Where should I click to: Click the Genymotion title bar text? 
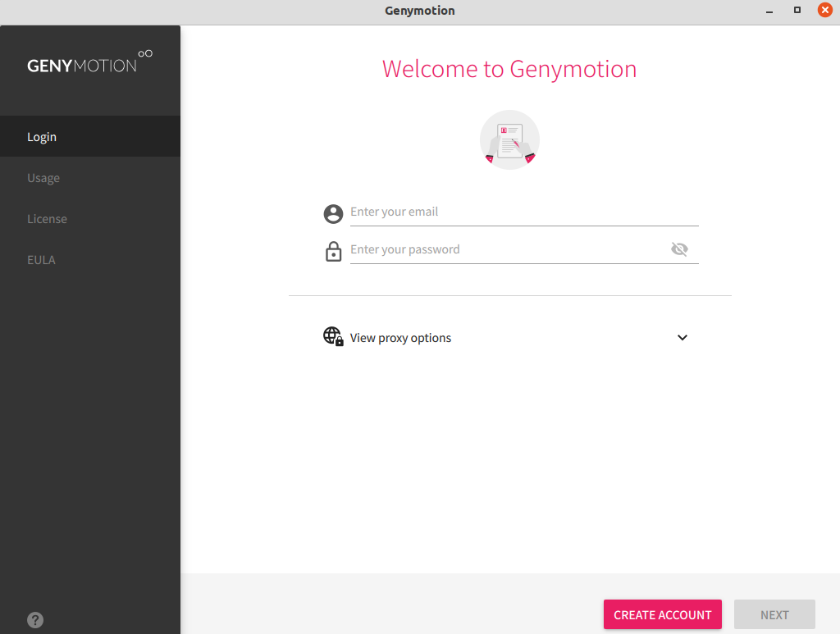point(420,11)
